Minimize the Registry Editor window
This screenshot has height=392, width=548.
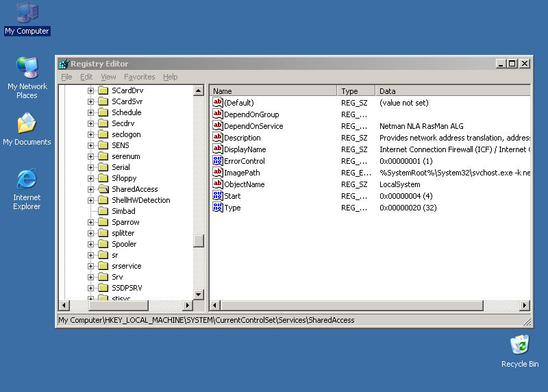pos(501,64)
